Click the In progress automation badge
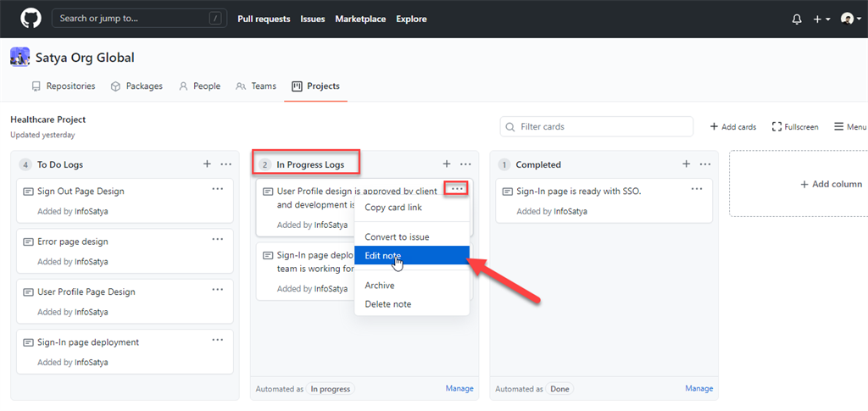 [330, 389]
